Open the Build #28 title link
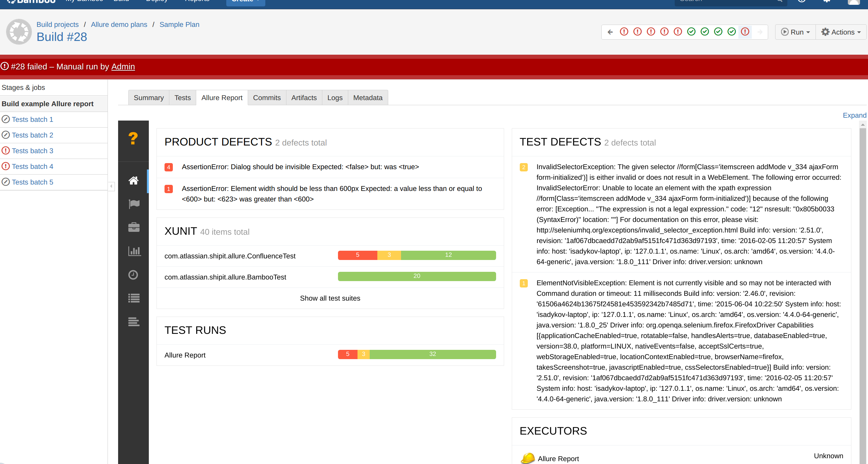868x464 pixels. pyautogui.click(x=62, y=37)
